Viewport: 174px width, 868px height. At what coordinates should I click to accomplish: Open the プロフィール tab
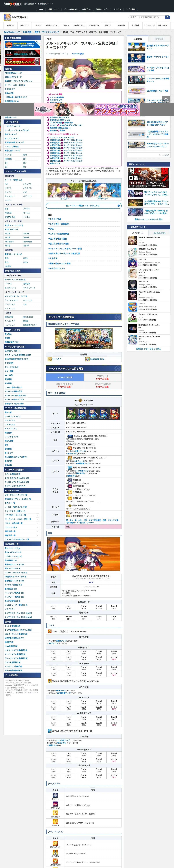(x=103, y=377)
